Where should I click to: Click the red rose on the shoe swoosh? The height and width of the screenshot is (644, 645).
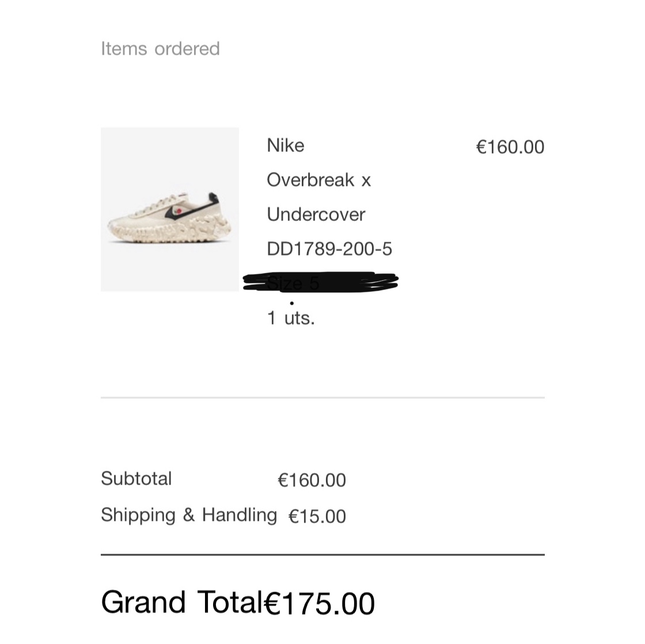[178, 212]
